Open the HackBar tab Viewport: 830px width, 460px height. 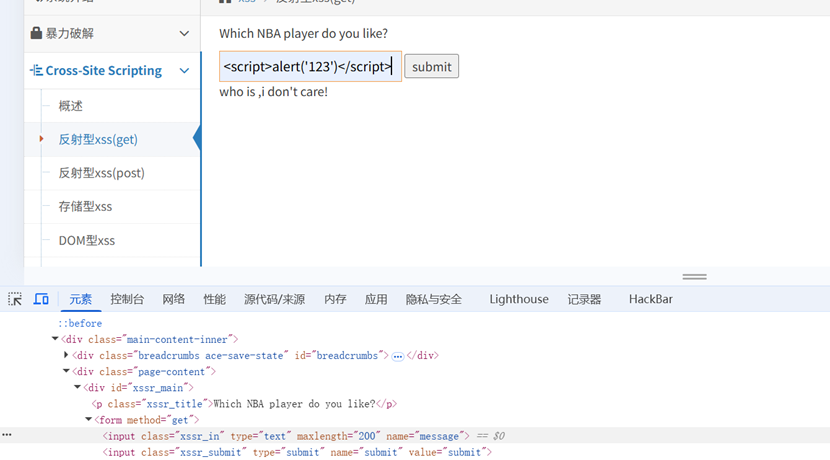[651, 299]
